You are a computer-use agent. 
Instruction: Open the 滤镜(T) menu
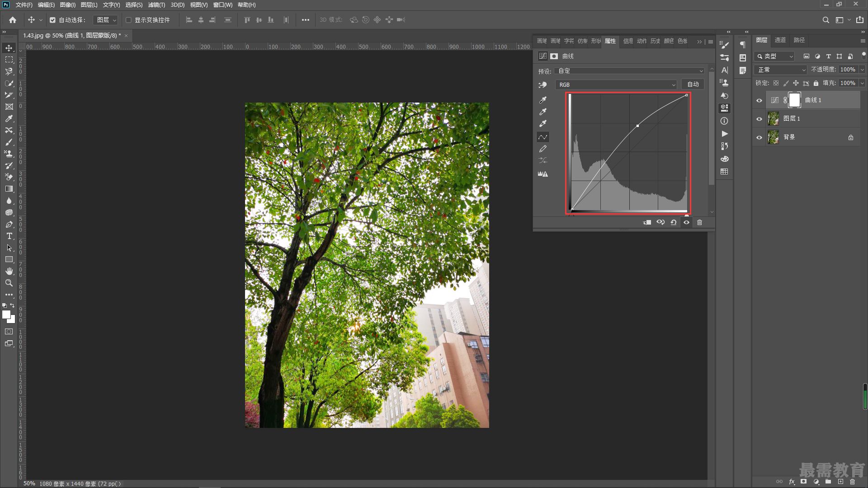(x=156, y=5)
